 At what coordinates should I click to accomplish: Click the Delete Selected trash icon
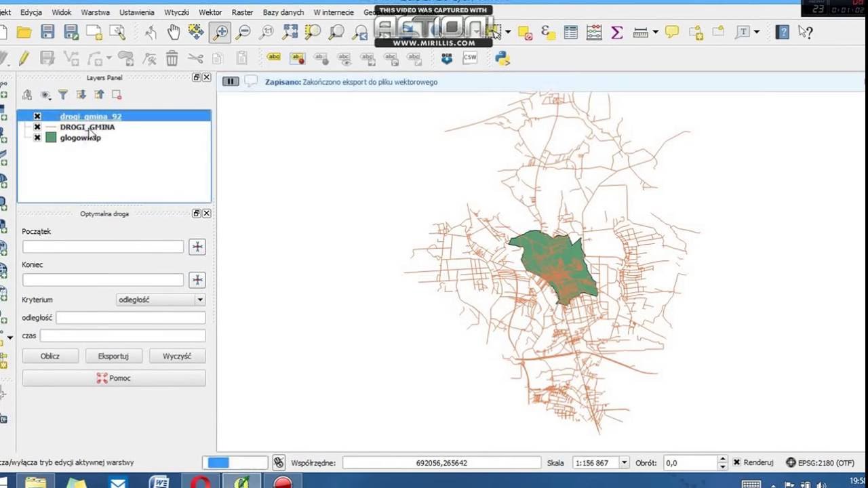click(x=172, y=59)
